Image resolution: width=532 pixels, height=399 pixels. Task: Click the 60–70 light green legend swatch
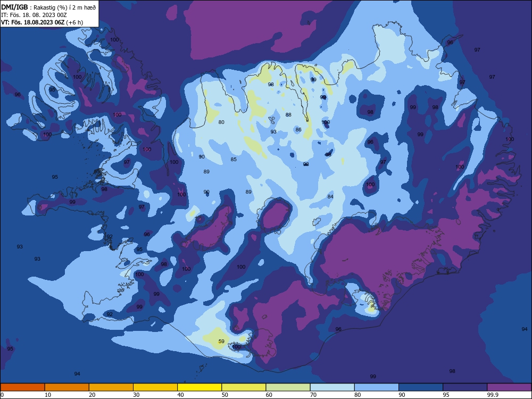click(288, 387)
